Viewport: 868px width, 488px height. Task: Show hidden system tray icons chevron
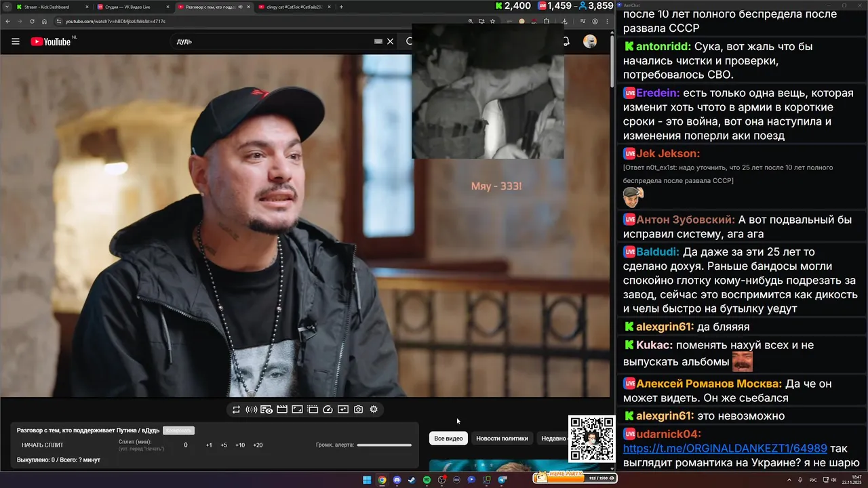tap(789, 481)
